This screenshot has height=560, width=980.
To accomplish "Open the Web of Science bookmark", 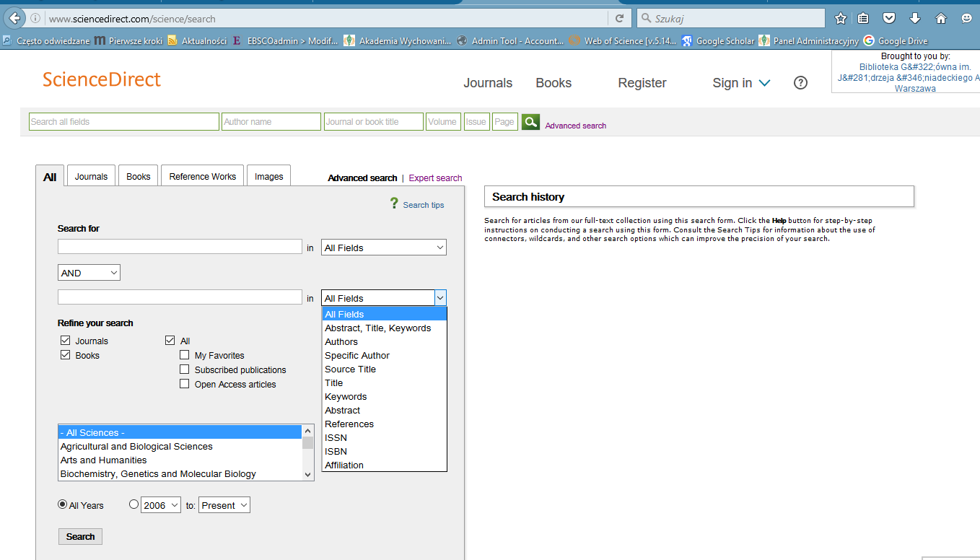I will (x=623, y=41).
